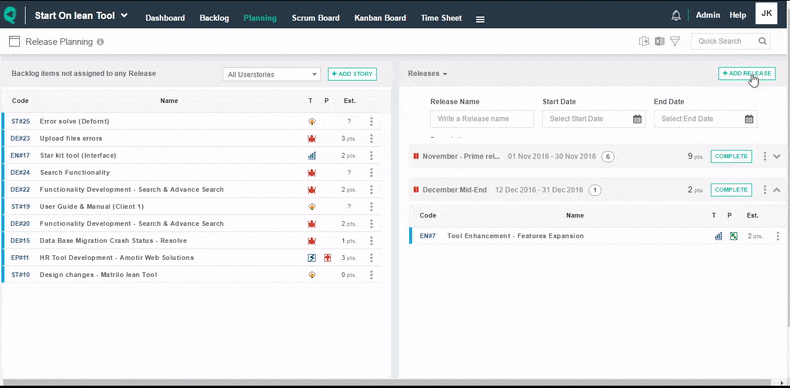The width and height of the screenshot is (790, 388).
Task: Expand the November - Prime release
Action: coord(776,156)
